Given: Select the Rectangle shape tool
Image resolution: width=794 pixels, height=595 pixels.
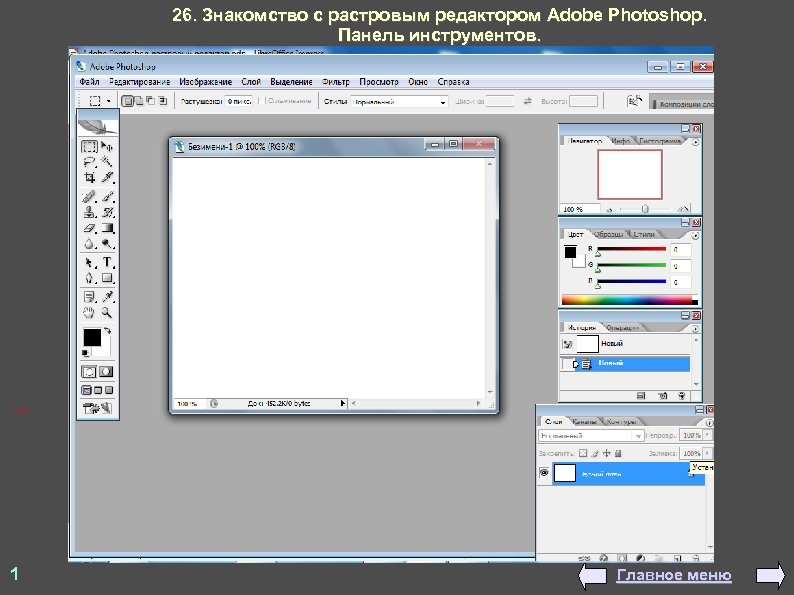Looking at the screenshot, I should [x=107, y=278].
